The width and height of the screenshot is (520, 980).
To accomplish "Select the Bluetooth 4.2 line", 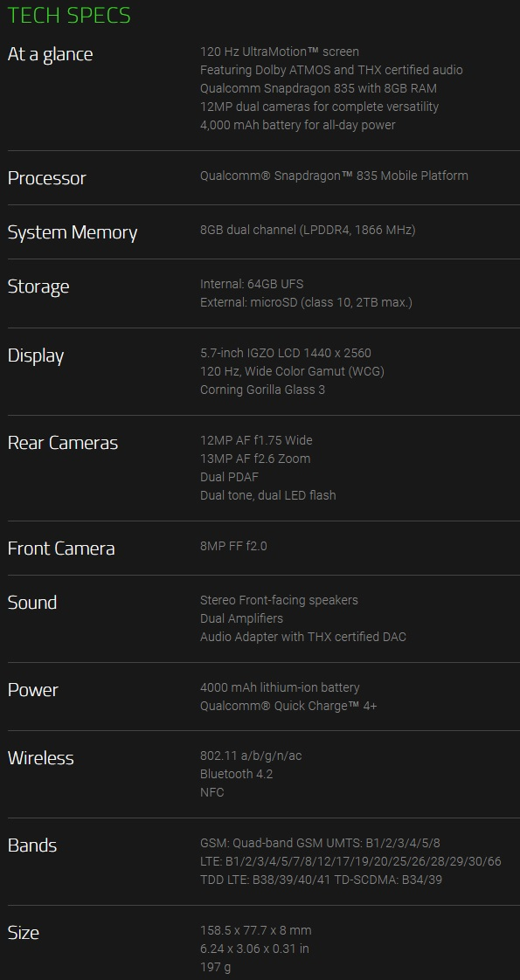I will click(x=236, y=774).
